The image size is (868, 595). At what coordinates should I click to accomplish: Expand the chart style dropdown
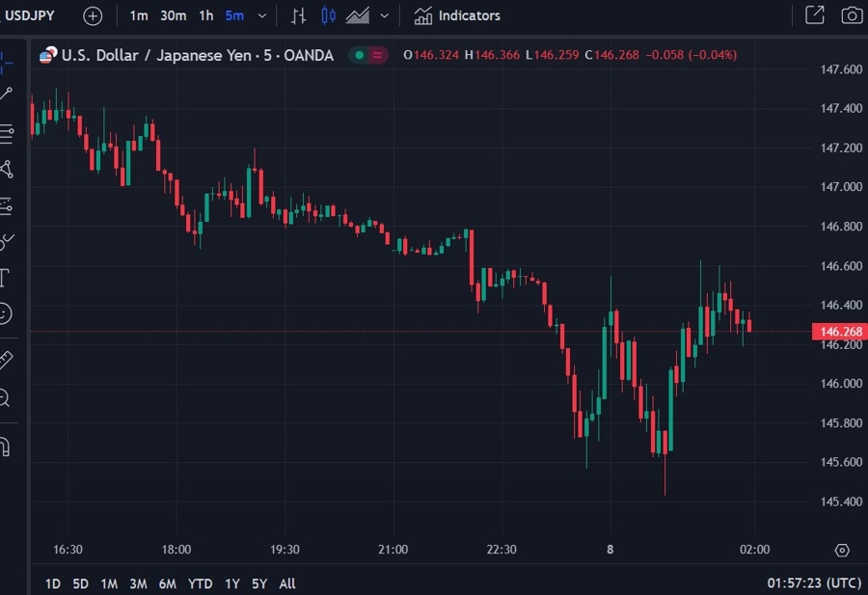[x=384, y=16]
